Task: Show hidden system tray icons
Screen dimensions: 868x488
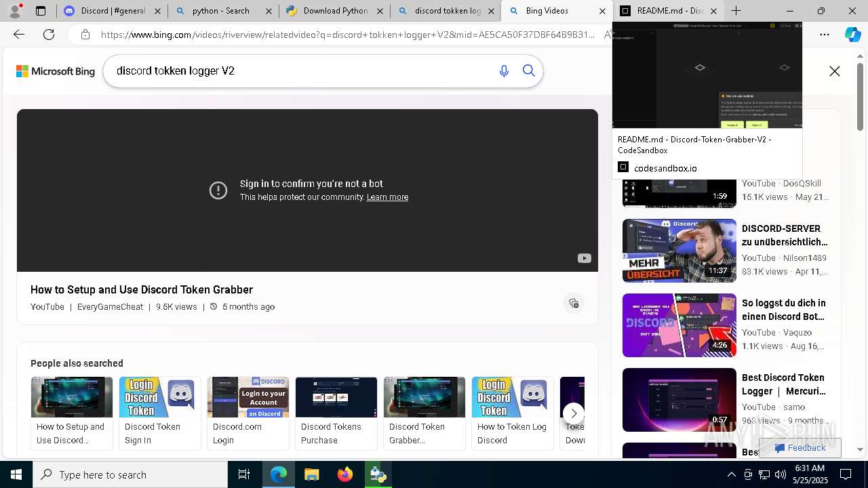Action: (732, 474)
